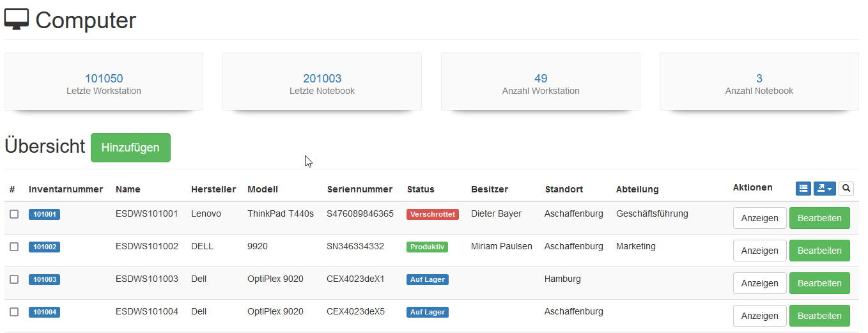This screenshot has height=333, width=868.
Task: Click the Status column header
Action: [x=421, y=189]
